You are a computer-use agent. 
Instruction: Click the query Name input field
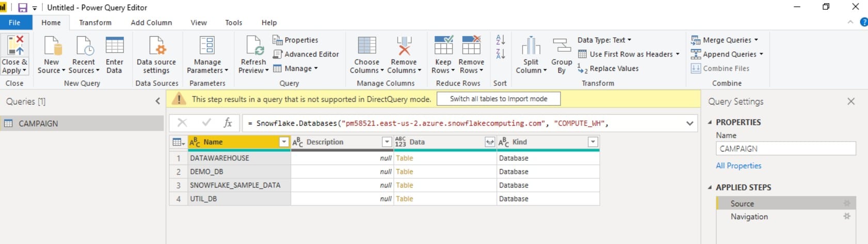[786, 148]
